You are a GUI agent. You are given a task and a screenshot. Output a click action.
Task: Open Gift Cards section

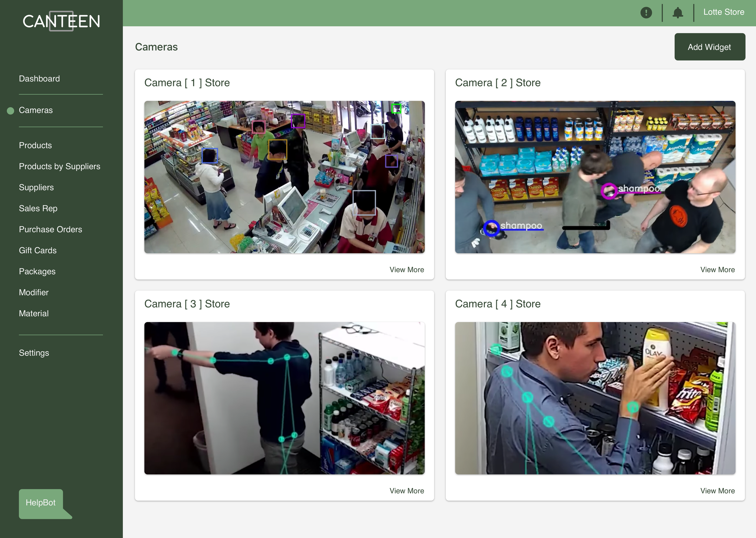pyautogui.click(x=38, y=251)
